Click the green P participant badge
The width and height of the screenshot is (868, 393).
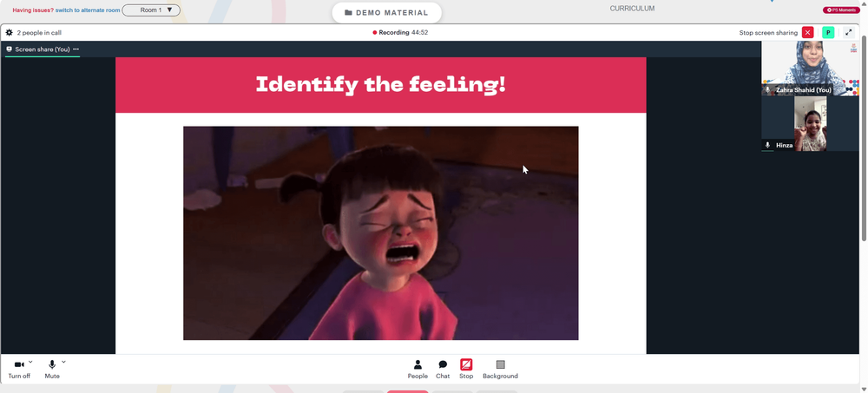point(828,33)
